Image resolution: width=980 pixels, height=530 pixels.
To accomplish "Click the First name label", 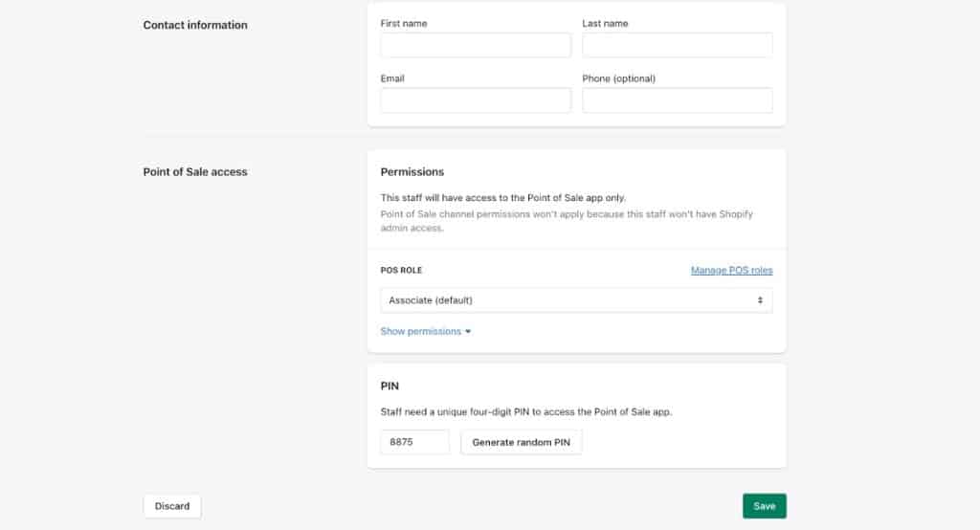I will click(x=404, y=23).
